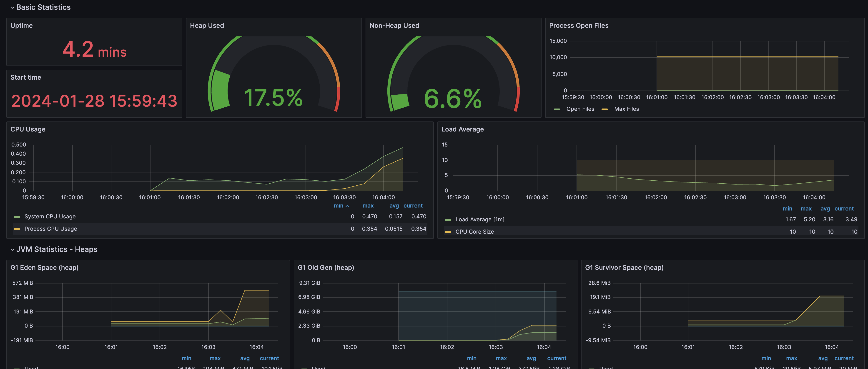Click the 0.157 avg value for System CPU Usage
This screenshot has height=369, width=868.
396,217
